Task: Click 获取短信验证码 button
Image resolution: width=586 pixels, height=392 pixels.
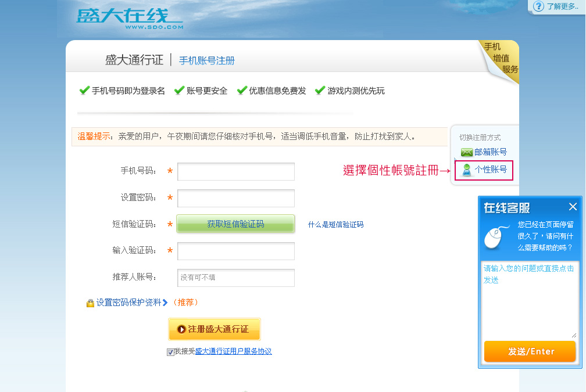Action: 235,224
